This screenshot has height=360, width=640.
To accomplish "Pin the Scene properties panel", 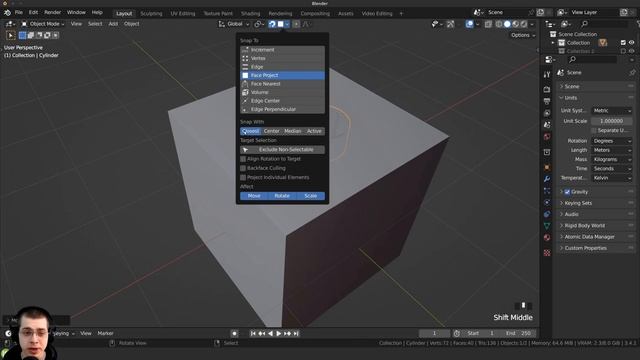I will pyautogui.click(x=632, y=73).
